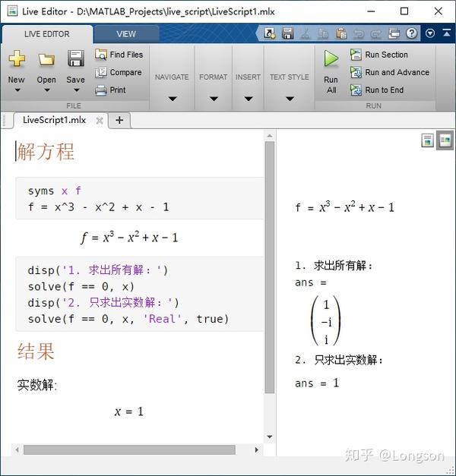Click the Copy icon in quick access toolbar
456x476 pixels.
(323, 33)
